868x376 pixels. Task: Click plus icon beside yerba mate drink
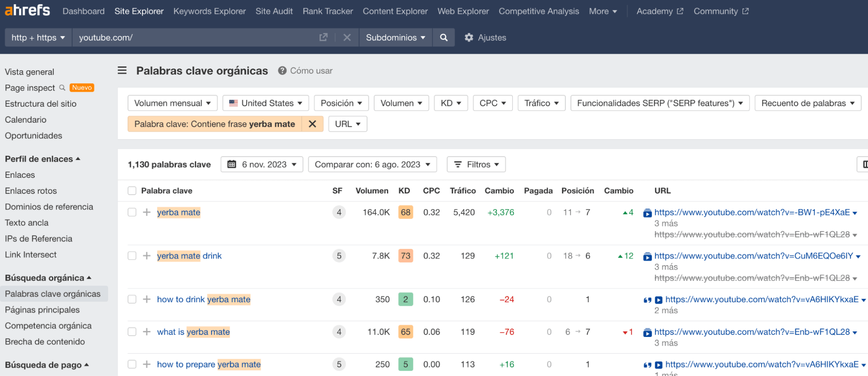pyautogui.click(x=147, y=255)
